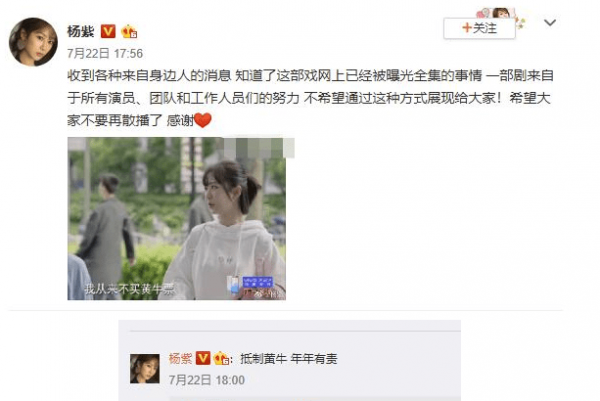600x401 pixels.
Task: Click the crown member icon in the comment
Action: point(221,359)
